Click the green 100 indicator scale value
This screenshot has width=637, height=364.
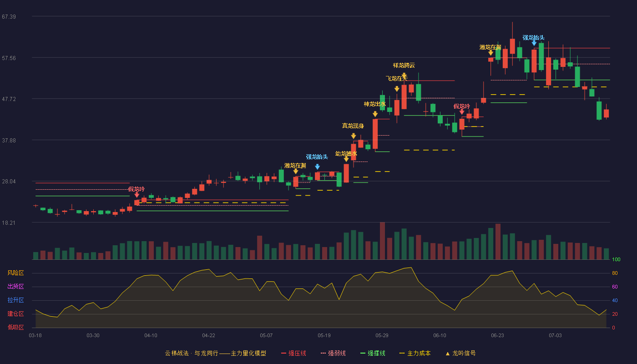coord(616,259)
